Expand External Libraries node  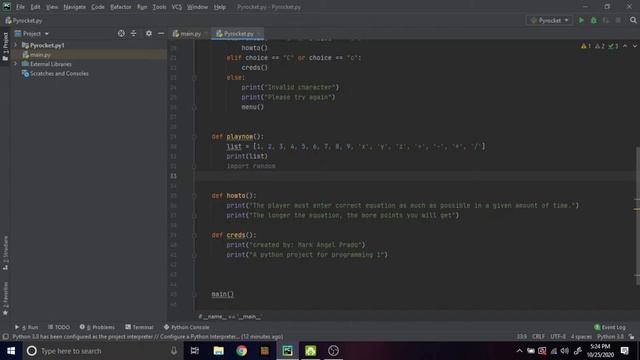(x=16, y=64)
